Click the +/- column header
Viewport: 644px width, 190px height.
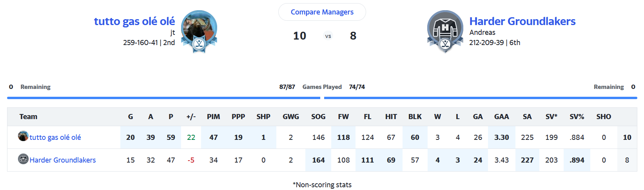point(191,117)
